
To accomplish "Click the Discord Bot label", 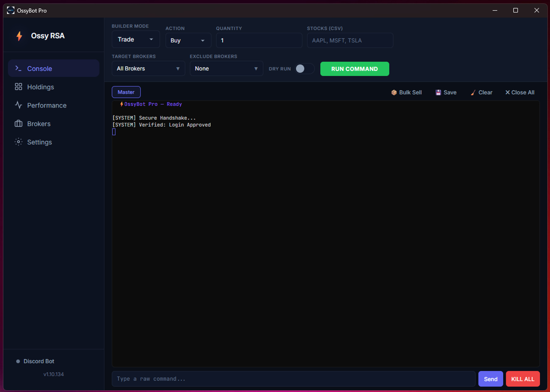I will coord(39,361).
